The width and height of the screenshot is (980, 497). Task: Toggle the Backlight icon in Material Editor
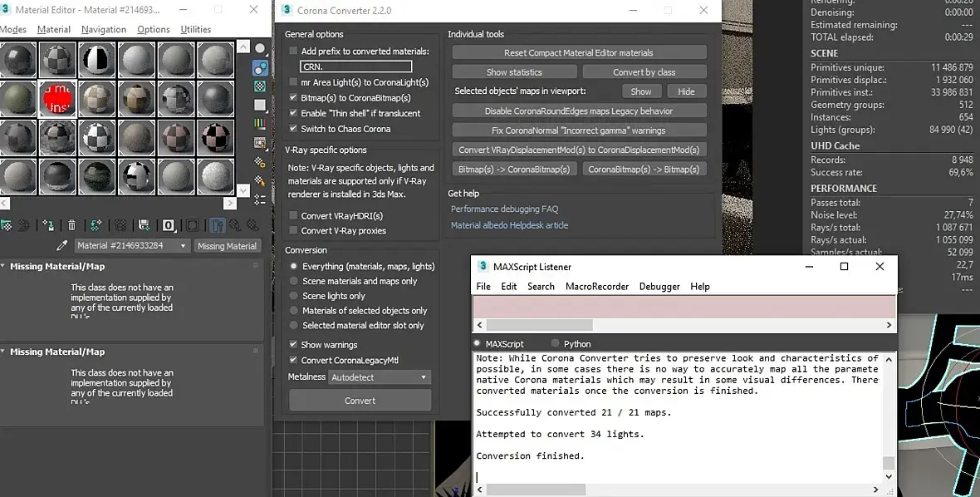pos(260,67)
